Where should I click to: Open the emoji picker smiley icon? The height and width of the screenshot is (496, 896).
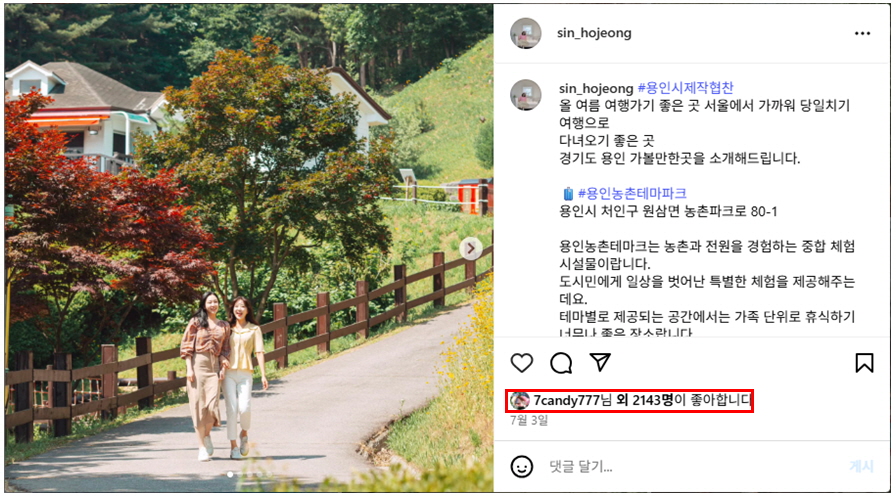click(x=521, y=467)
